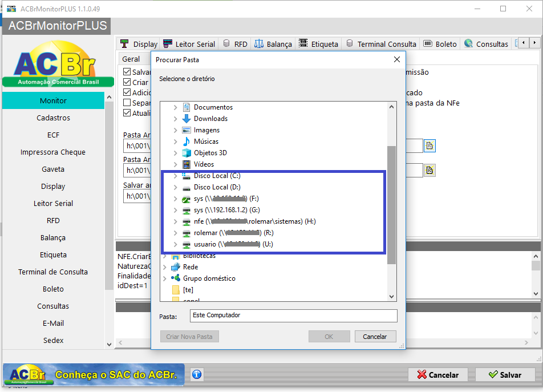Switch to the Boleto tab
Viewport: 543px width, 392px height.
point(440,43)
